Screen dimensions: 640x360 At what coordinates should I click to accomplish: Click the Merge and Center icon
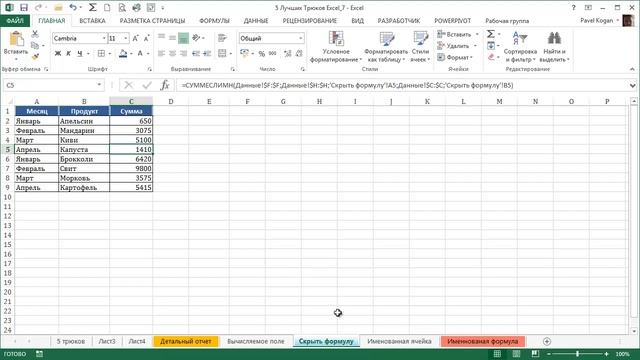(222, 53)
